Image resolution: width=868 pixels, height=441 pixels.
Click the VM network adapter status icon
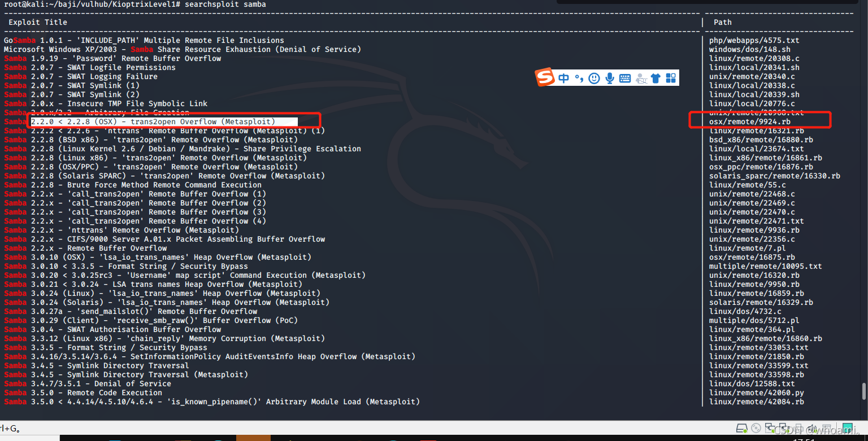(x=770, y=429)
